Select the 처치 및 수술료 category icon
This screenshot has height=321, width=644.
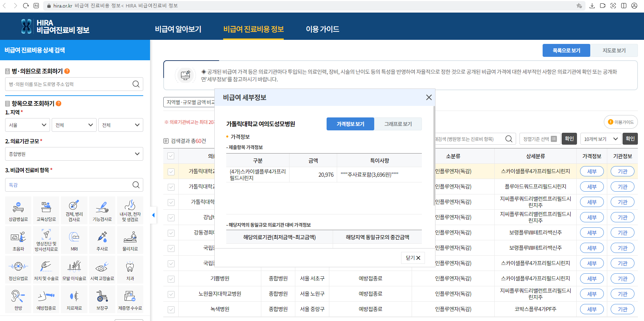coord(46,270)
